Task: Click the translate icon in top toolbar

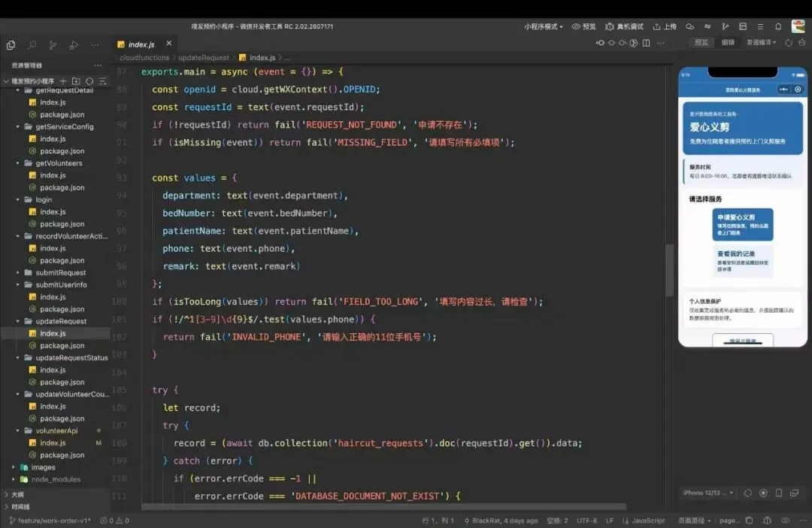Action: [707, 26]
